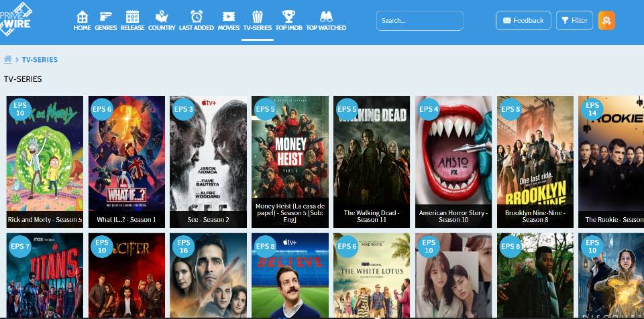Image resolution: width=644 pixels, height=319 pixels.
Task: Open the Discovery EPS 10 poster
Action: click(x=611, y=275)
